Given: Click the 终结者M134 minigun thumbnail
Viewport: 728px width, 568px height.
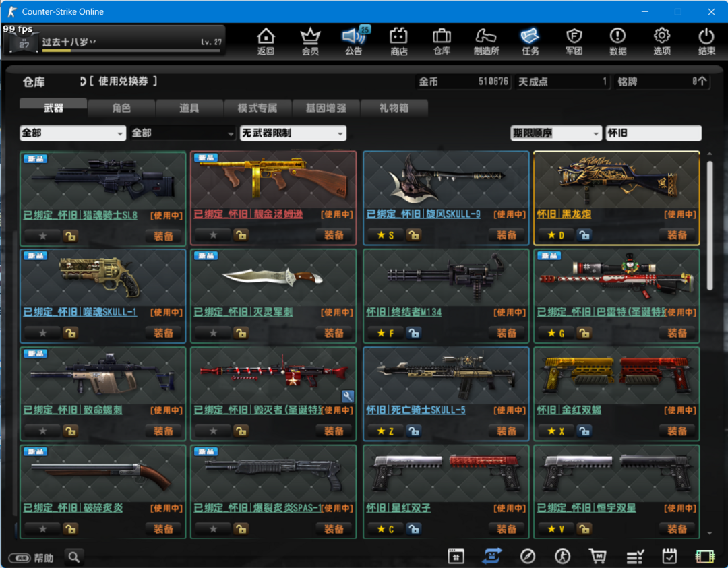Looking at the screenshot, I should [x=446, y=278].
